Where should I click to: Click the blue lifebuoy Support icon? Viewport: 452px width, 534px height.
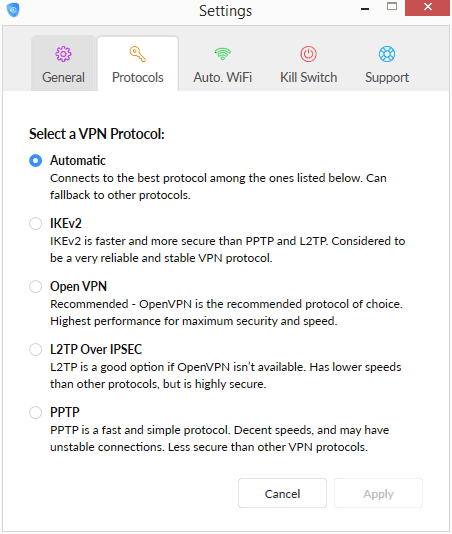click(387, 54)
